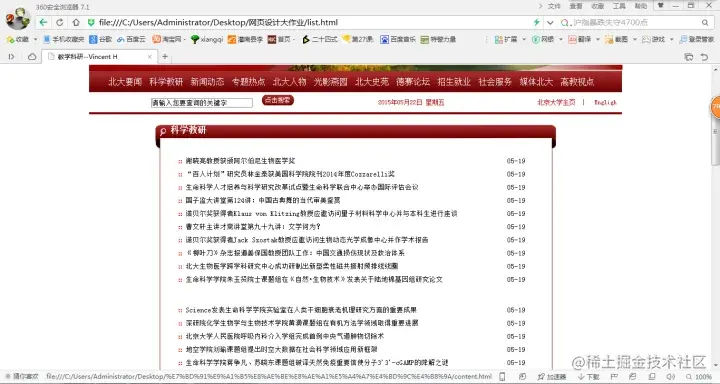Click the 翻译 translate toolbar icon
Viewport: 720px width, 384px height.
coord(580,40)
